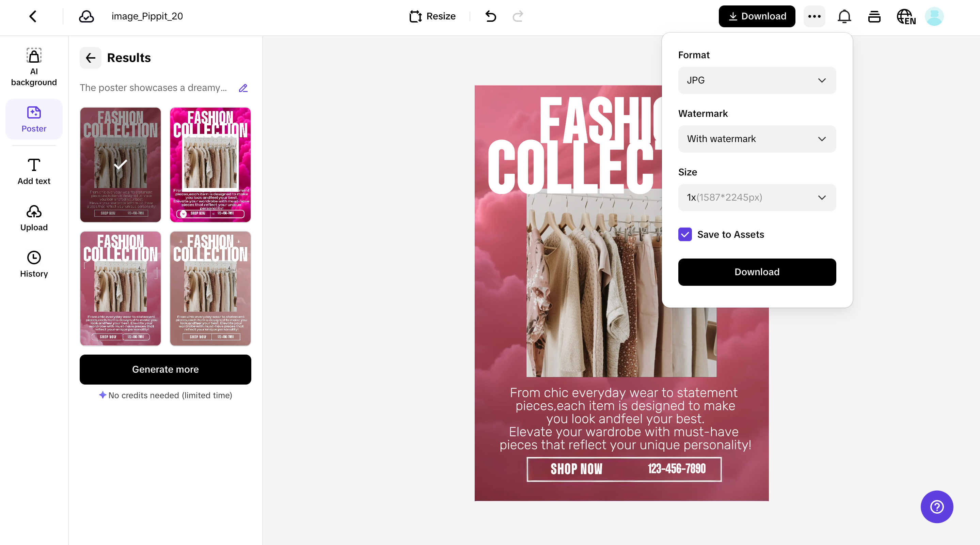Click the stacked cards icon in header
The width and height of the screenshot is (980, 545).
pyautogui.click(x=874, y=17)
